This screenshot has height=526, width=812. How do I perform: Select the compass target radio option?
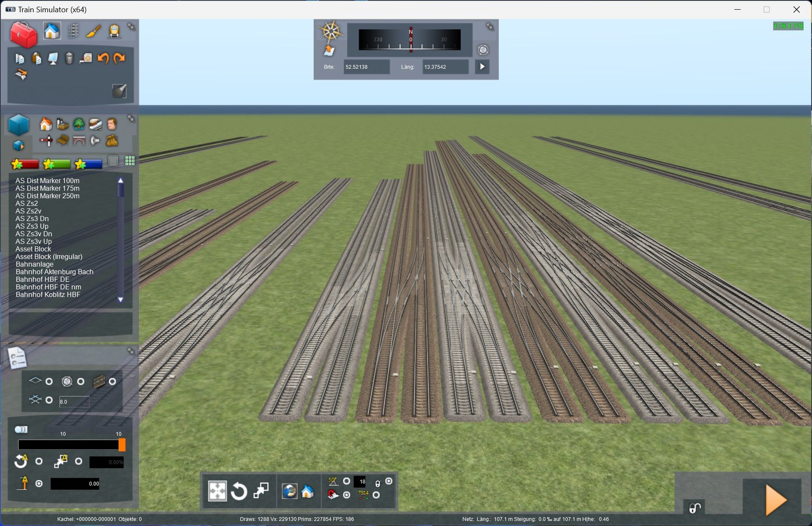tap(81, 382)
